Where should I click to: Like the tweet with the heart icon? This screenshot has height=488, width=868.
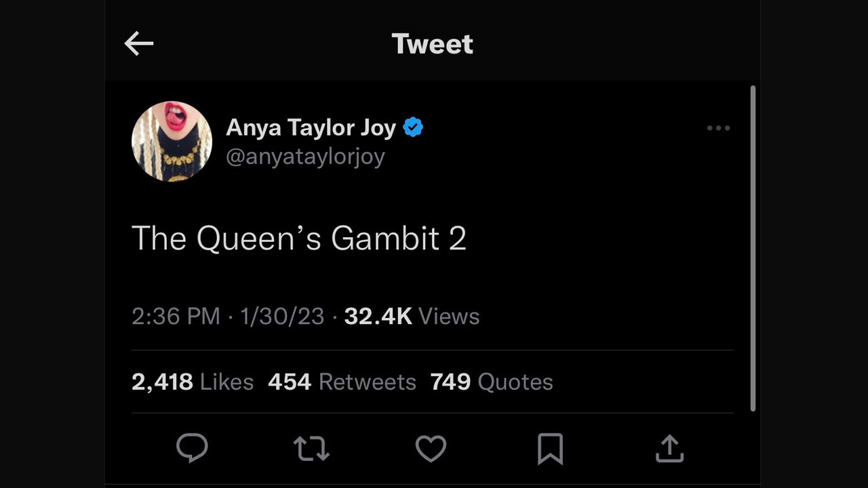click(431, 448)
